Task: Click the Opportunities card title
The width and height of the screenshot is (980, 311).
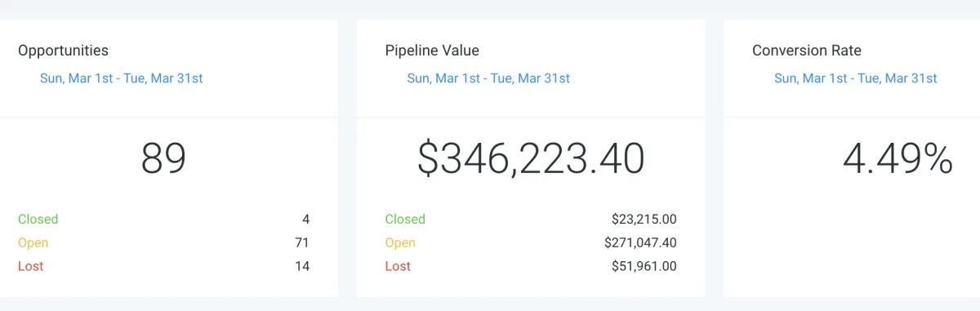Action: click(x=63, y=51)
